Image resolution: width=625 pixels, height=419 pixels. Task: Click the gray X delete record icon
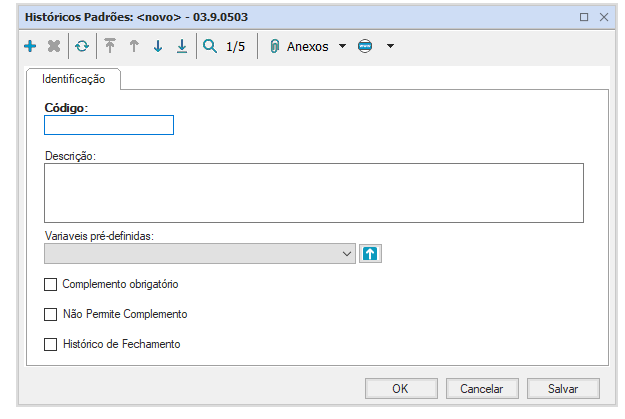(x=54, y=46)
